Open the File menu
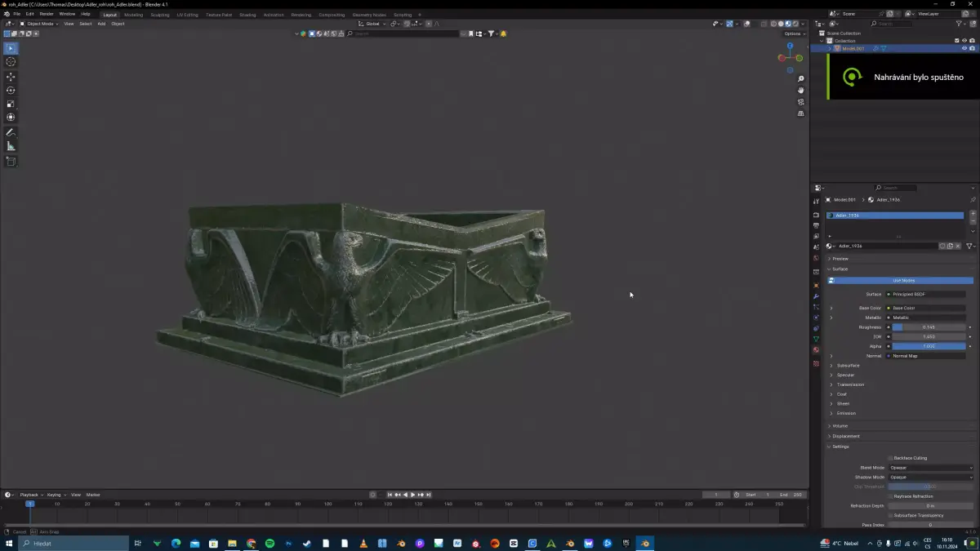980x551 pixels. tap(16, 14)
